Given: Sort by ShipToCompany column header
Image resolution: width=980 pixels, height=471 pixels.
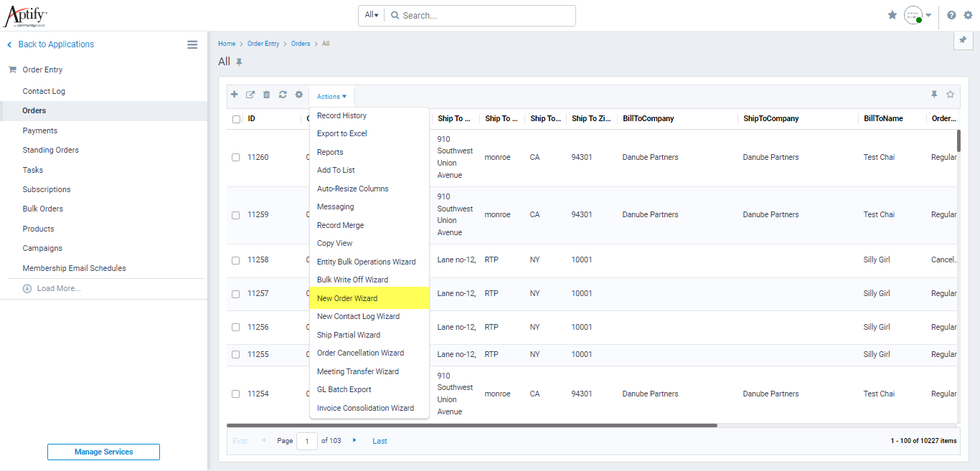Looking at the screenshot, I should point(771,119).
